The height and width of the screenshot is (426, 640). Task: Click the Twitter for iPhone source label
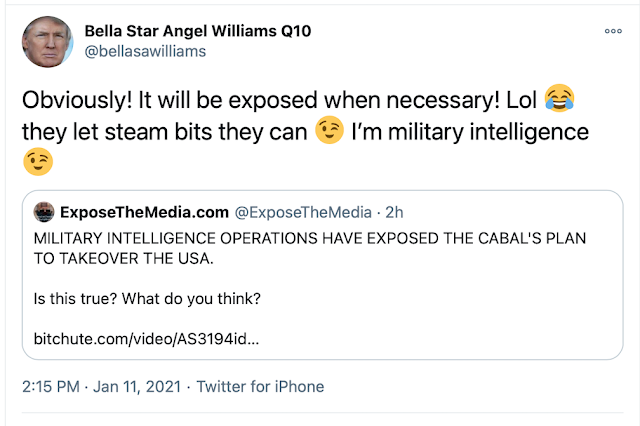point(260,386)
